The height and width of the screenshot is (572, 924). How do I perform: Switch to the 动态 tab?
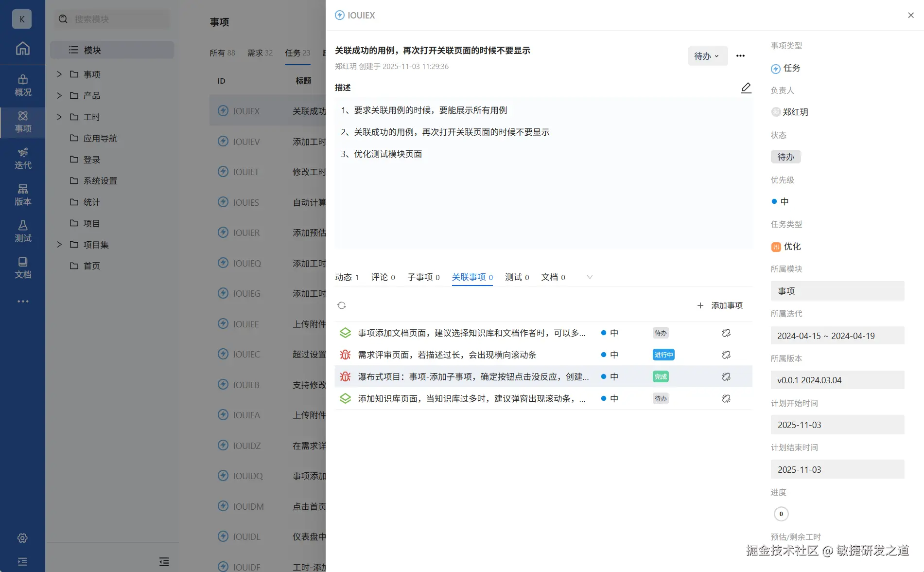(x=347, y=277)
